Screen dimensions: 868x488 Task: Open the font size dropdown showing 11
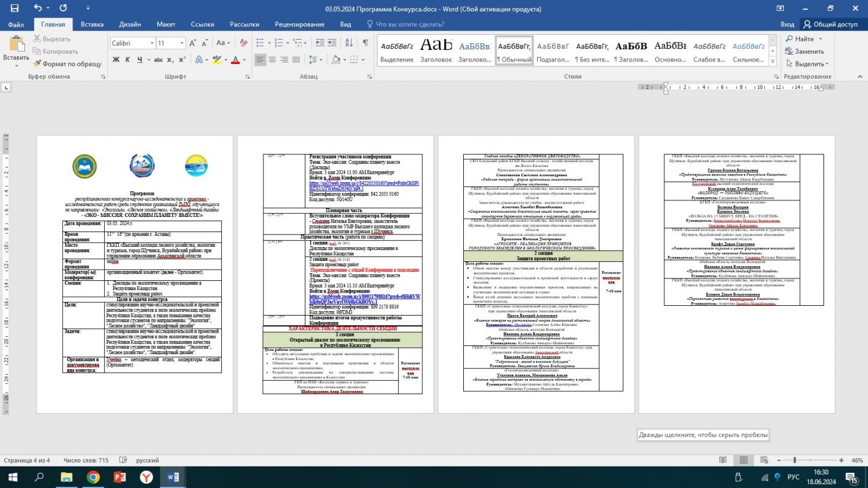[180, 43]
